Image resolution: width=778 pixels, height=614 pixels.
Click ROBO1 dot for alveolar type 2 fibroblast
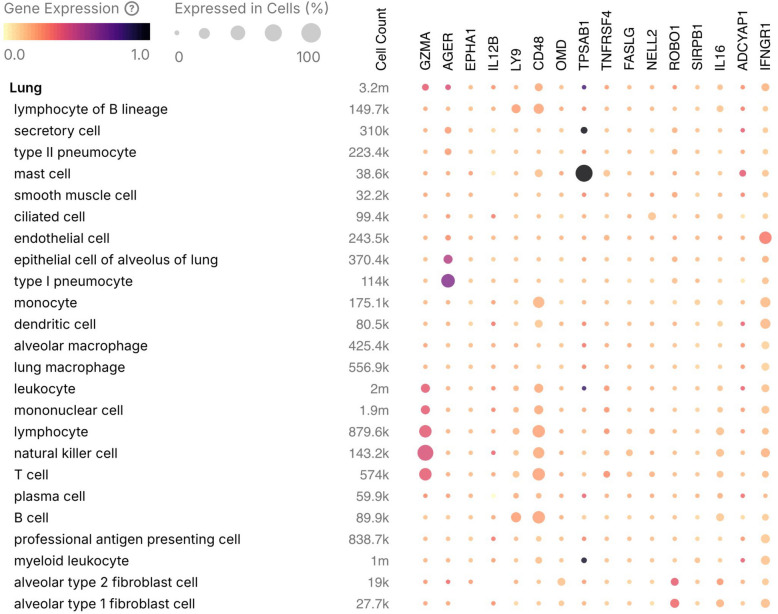pos(675,582)
